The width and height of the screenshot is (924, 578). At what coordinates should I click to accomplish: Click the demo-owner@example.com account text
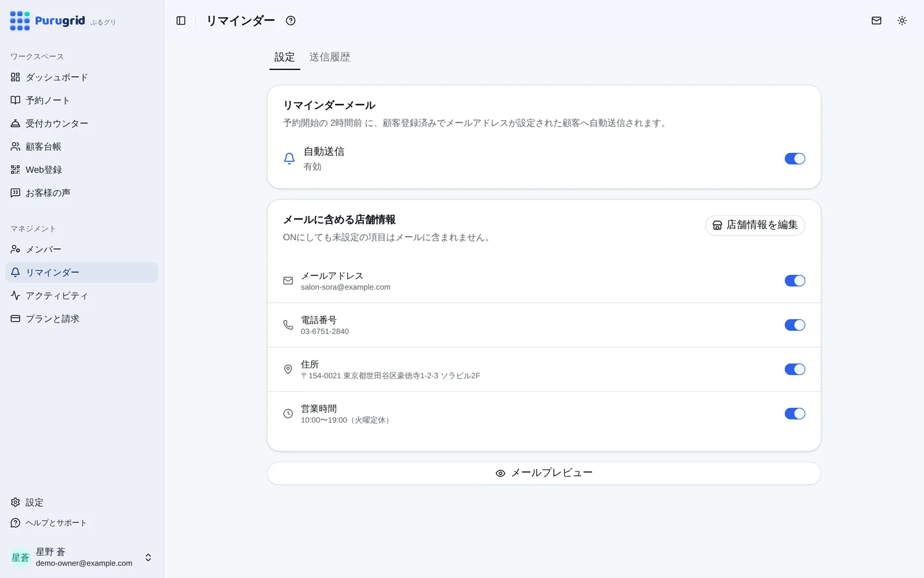pyautogui.click(x=84, y=563)
